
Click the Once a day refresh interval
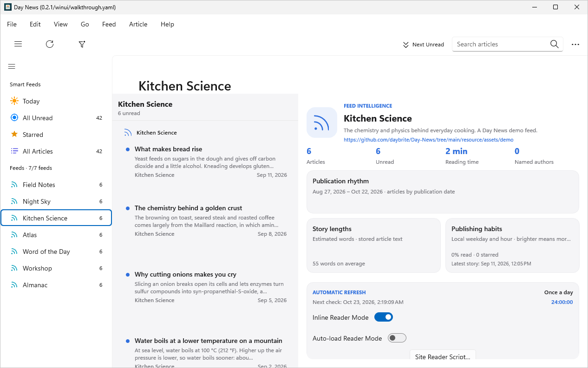click(x=558, y=292)
